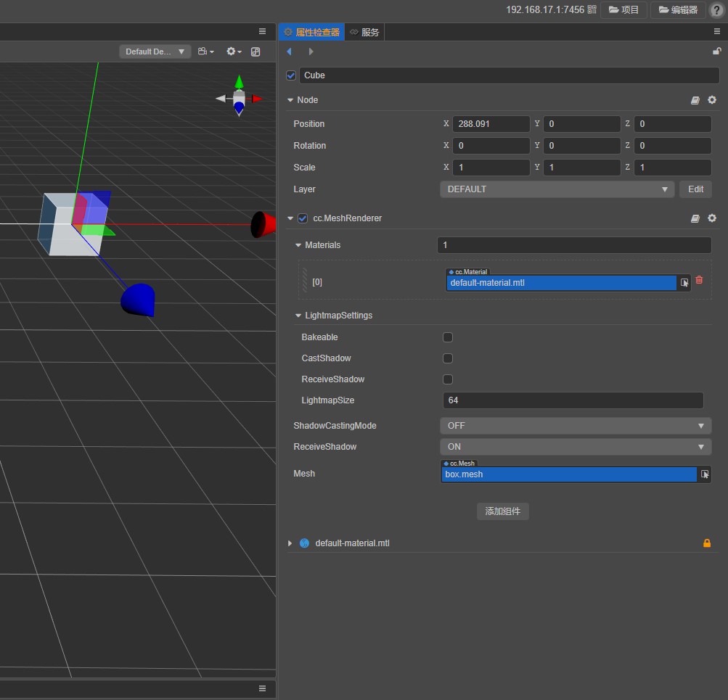Toggle the Bakeable checkbox

pos(448,337)
